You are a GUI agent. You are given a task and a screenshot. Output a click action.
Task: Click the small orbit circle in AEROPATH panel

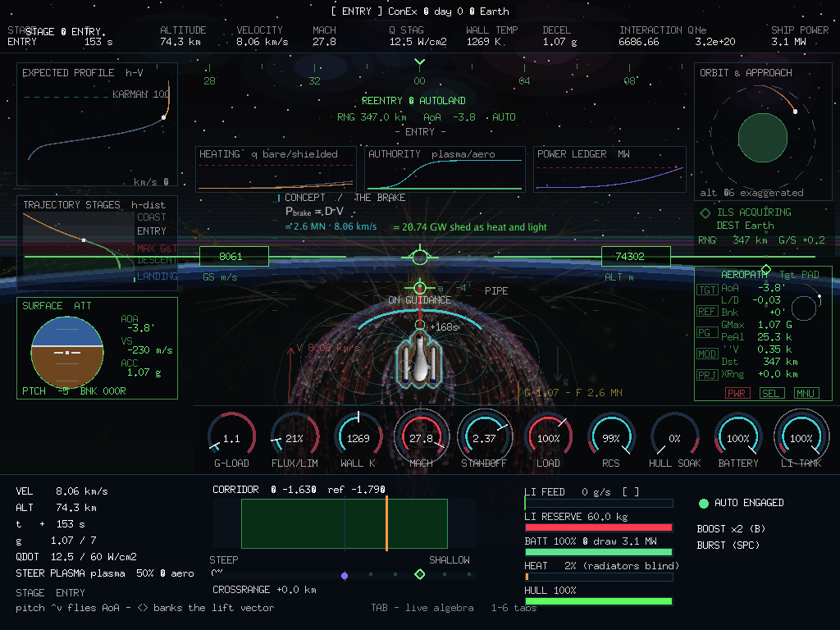pos(804,308)
